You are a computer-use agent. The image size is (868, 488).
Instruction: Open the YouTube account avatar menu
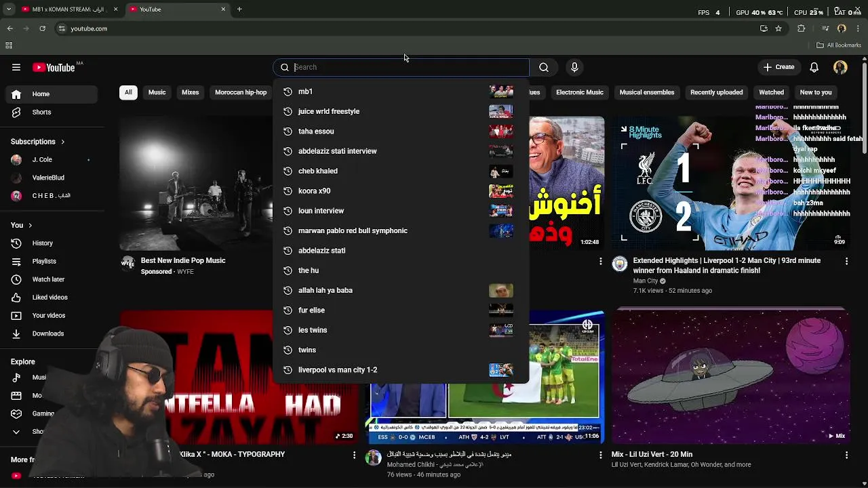pyautogui.click(x=840, y=67)
